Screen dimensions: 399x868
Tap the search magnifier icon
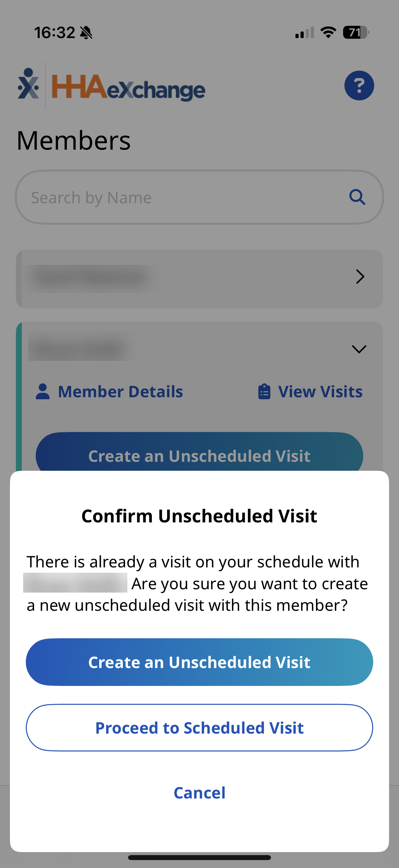[x=357, y=197]
